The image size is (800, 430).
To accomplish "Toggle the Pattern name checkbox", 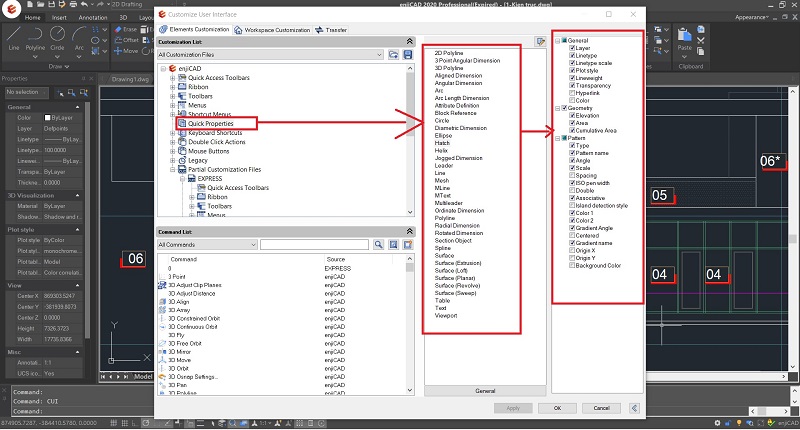I will pos(572,153).
